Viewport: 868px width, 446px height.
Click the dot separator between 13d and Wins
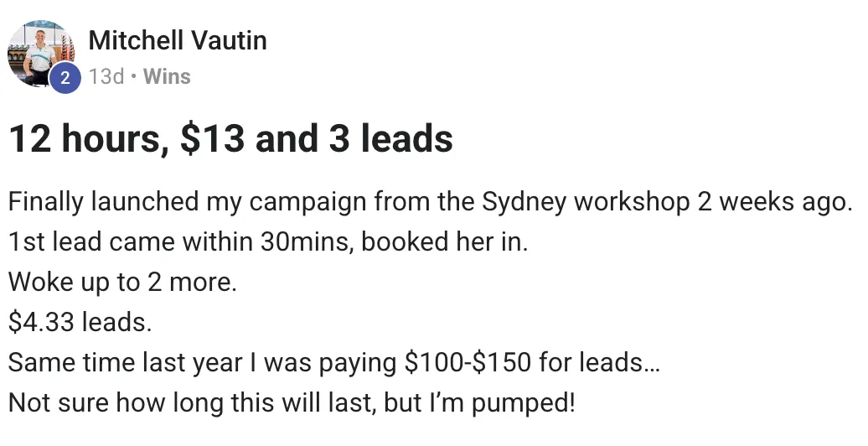point(133,77)
